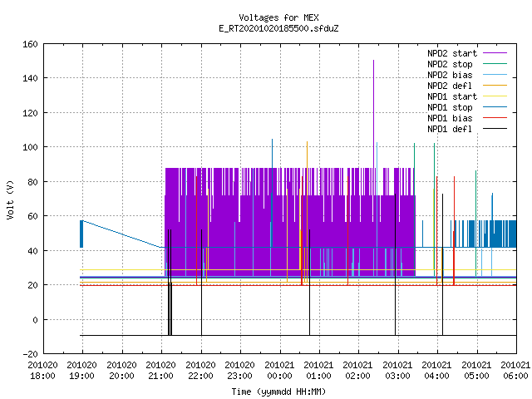532x399 pixels.
Task: Click the x-axis tick label 201021 04:00
Action: coord(436,371)
